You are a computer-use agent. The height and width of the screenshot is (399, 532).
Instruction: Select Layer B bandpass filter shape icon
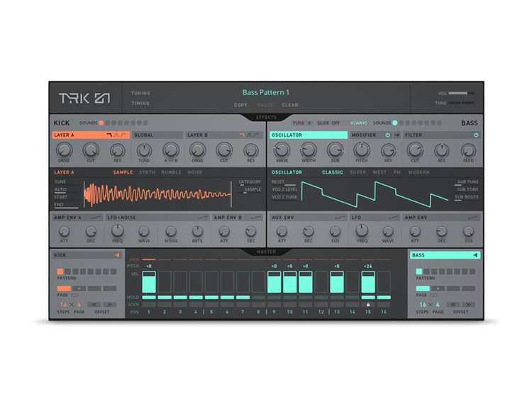250,135
